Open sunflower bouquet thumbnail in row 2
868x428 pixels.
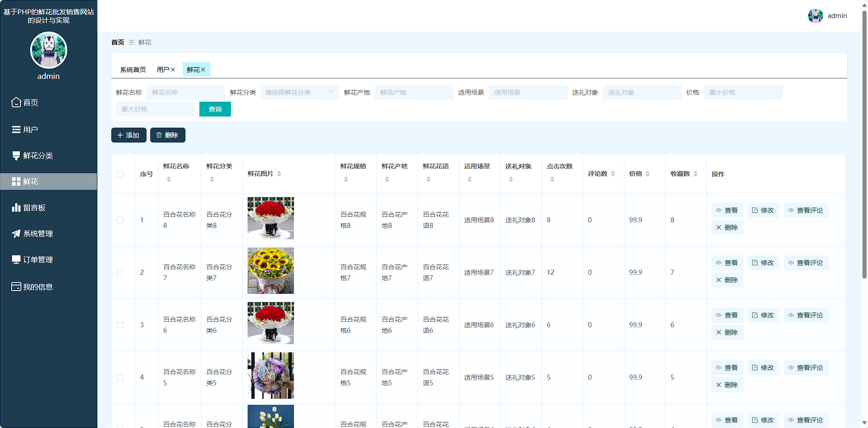pyautogui.click(x=271, y=271)
